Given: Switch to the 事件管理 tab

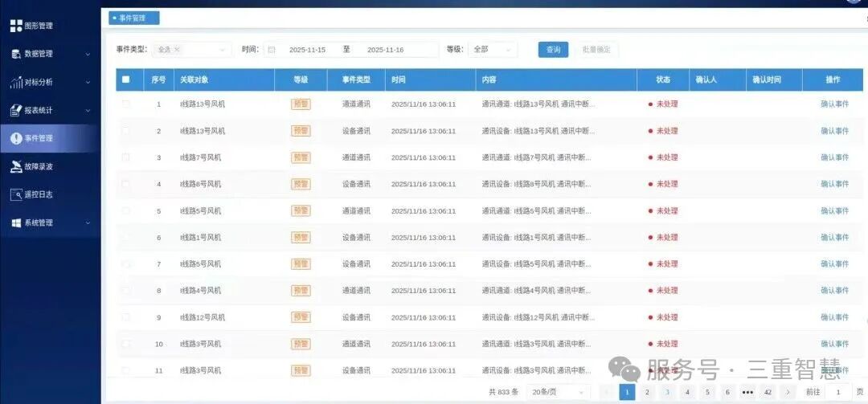Looking at the screenshot, I should (134, 18).
